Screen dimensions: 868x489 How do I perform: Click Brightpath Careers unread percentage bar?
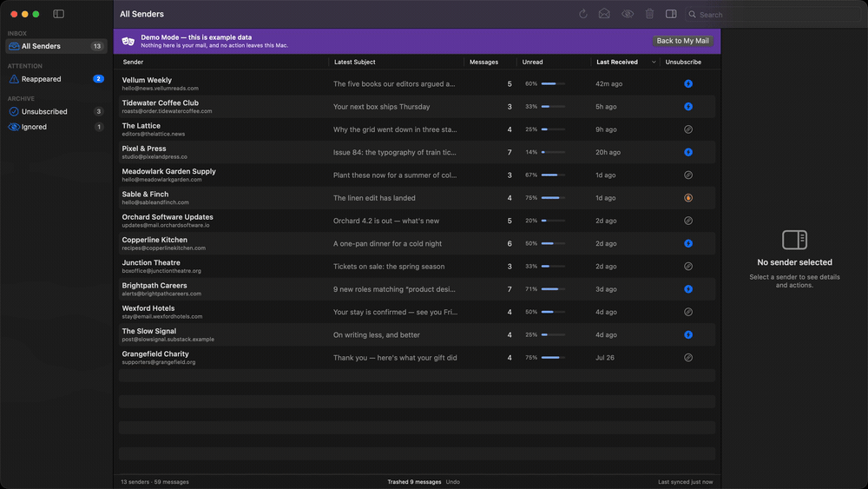click(x=553, y=289)
